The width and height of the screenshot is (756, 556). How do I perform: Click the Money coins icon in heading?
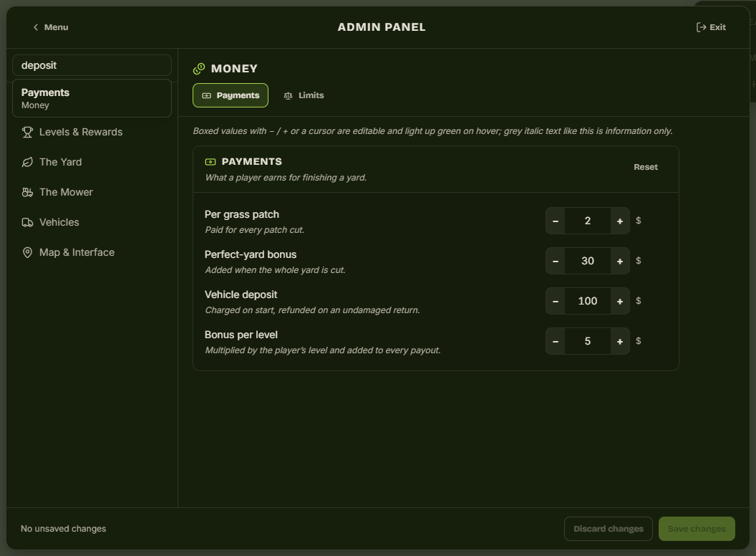(x=199, y=69)
